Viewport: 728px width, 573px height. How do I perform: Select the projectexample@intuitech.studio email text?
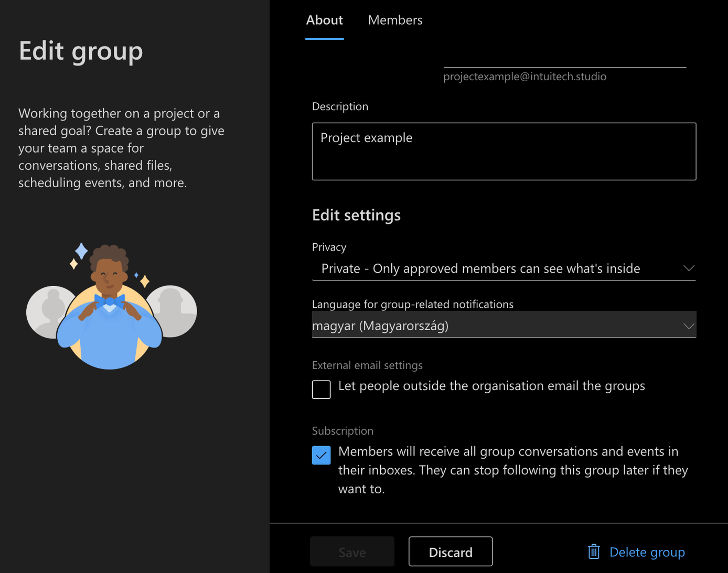524,76
